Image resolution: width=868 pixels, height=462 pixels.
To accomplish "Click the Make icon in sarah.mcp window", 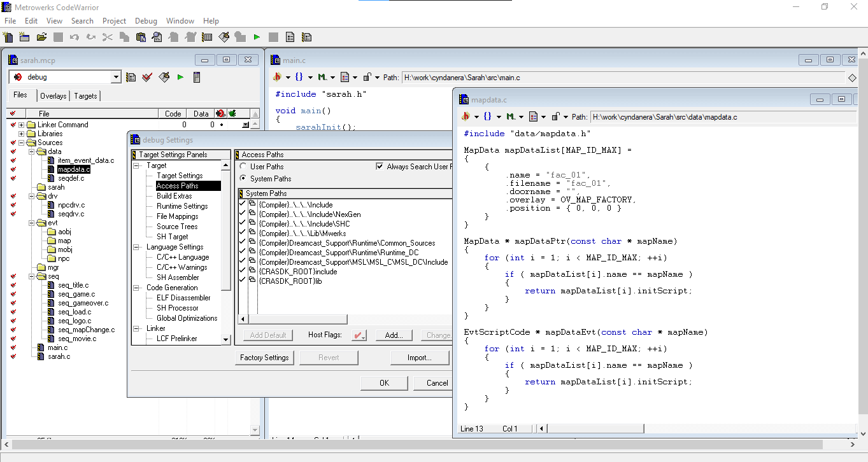I will [164, 77].
